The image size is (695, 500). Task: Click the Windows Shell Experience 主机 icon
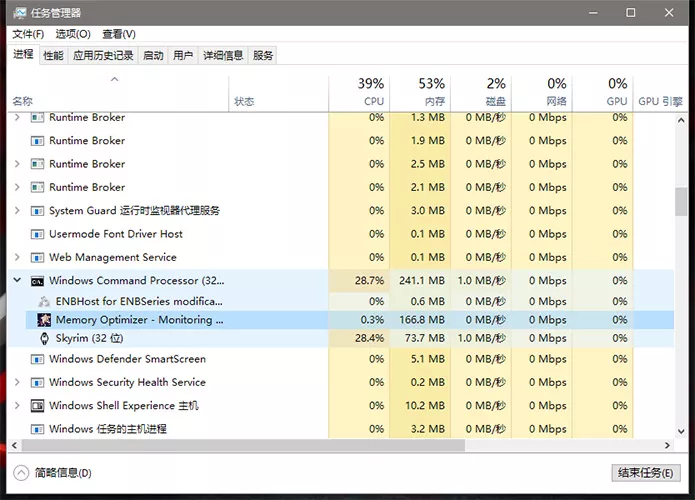(37, 406)
